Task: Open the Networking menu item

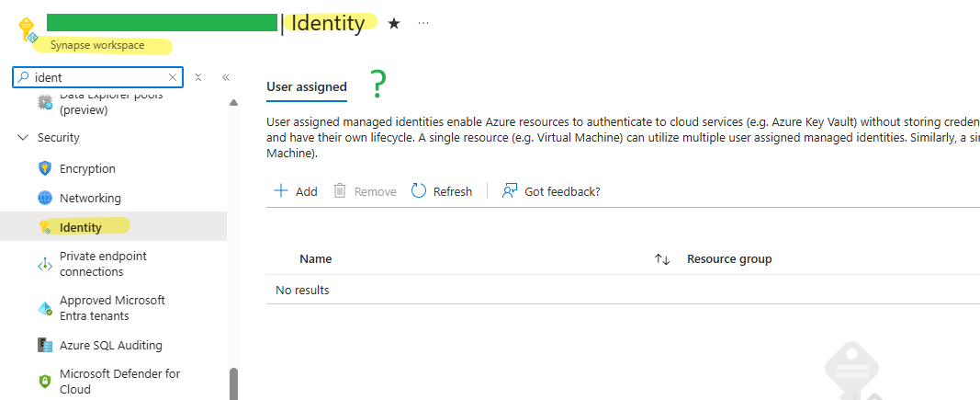Action: (91, 198)
